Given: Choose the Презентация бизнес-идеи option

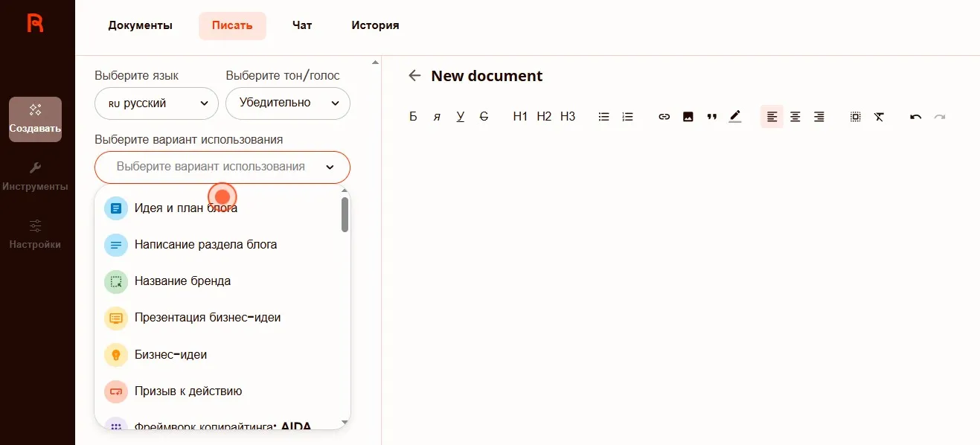Looking at the screenshot, I should tap(218, 318).
